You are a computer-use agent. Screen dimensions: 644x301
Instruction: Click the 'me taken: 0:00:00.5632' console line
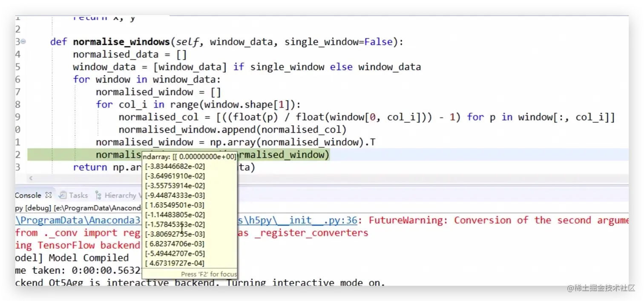(x=78, y=270)
